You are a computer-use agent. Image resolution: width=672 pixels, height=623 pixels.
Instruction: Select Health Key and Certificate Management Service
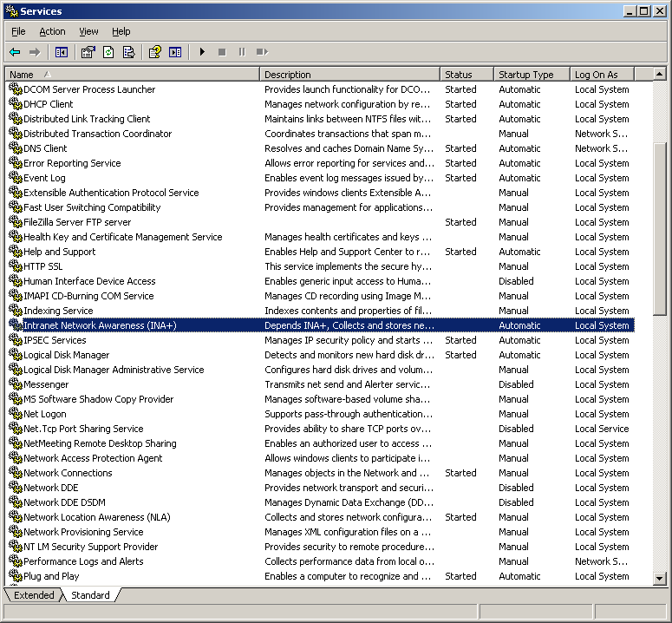(x=322, y=237)
